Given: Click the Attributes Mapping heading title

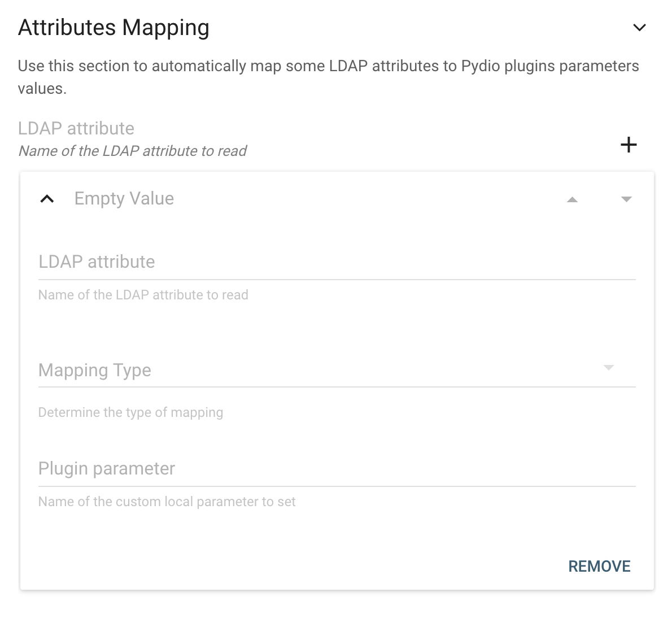Looking at the screenshot, I should coord(114,28).
